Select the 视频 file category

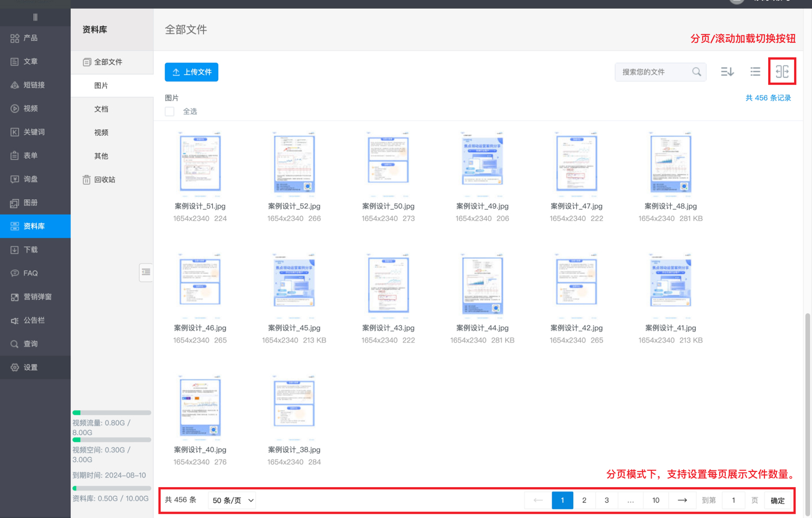101,132
